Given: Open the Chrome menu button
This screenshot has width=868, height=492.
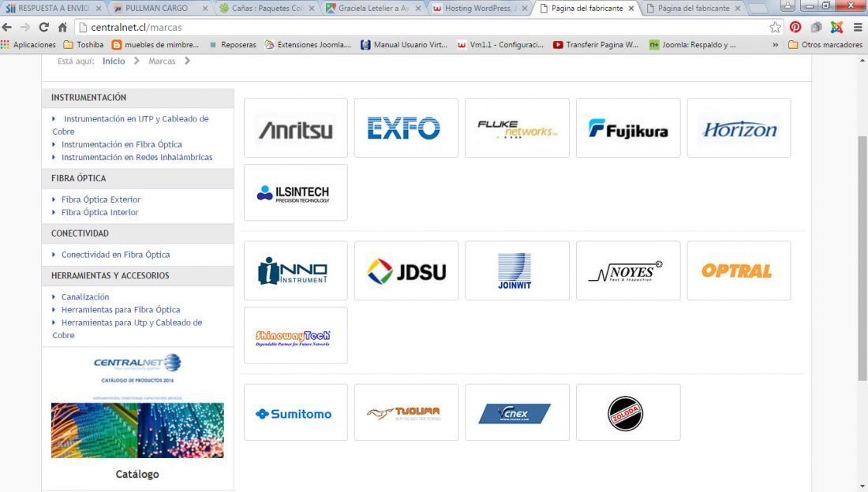Looking at the screenshot, I should pyautogui.click(x=858, y=27).
